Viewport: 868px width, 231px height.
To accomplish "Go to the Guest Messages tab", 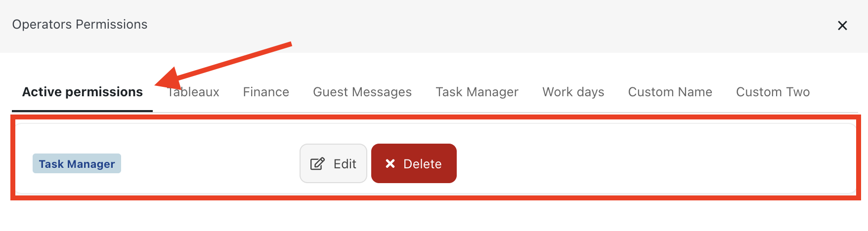I will tap(362, 92).
